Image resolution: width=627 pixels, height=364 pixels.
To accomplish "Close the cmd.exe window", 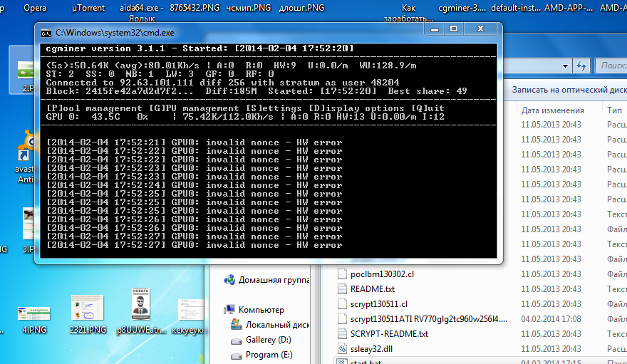I will click(481, 28).
